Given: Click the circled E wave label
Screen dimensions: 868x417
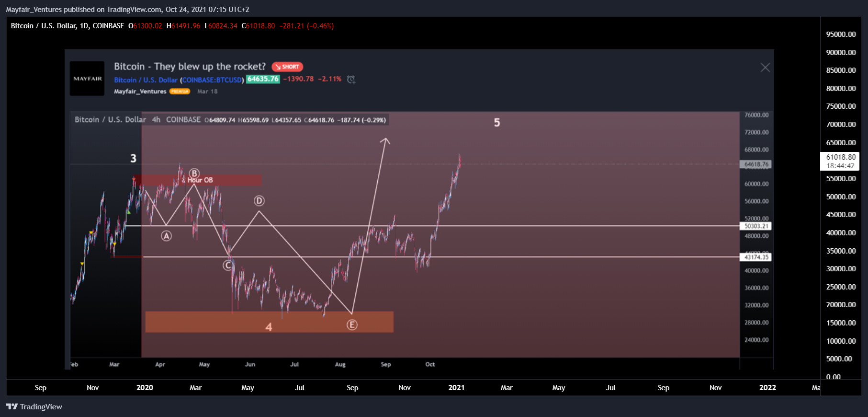Looking at the screenshot, I should coord(352,325).
